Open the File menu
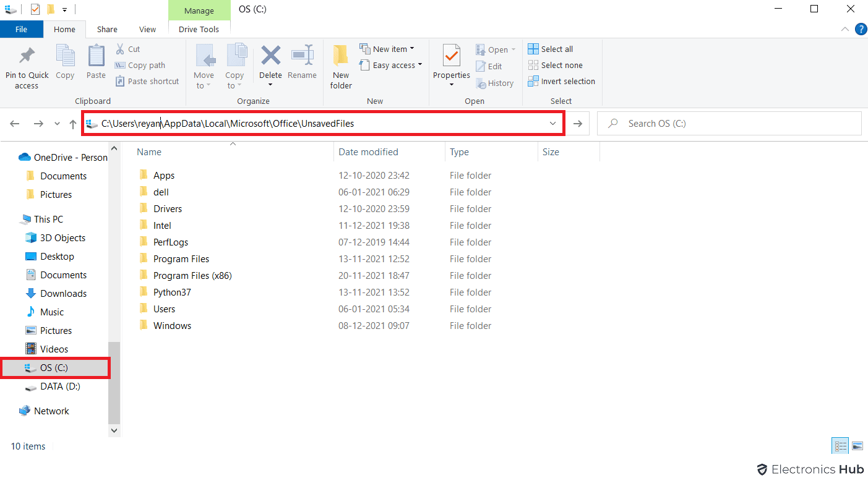 [x=21, y=29]
